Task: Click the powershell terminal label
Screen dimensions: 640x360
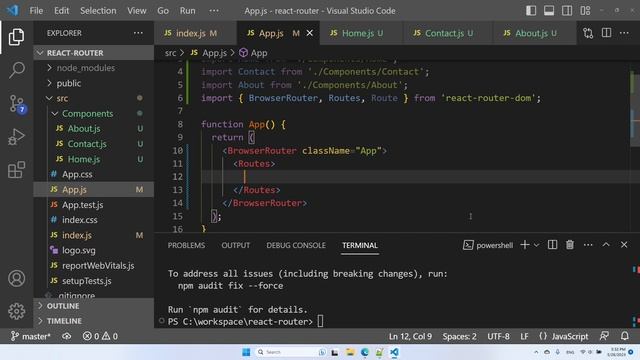Action: tap(488, 245)
